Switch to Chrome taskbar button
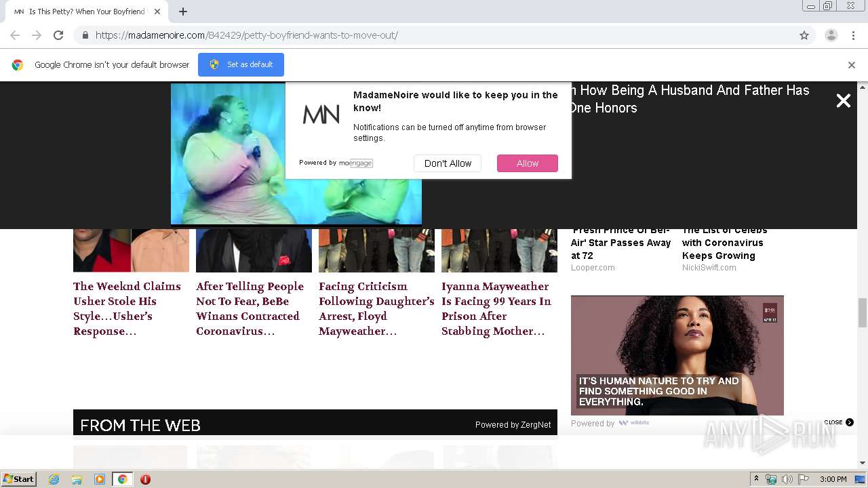This screenshot has height=488, width=868. click(122, 479)
